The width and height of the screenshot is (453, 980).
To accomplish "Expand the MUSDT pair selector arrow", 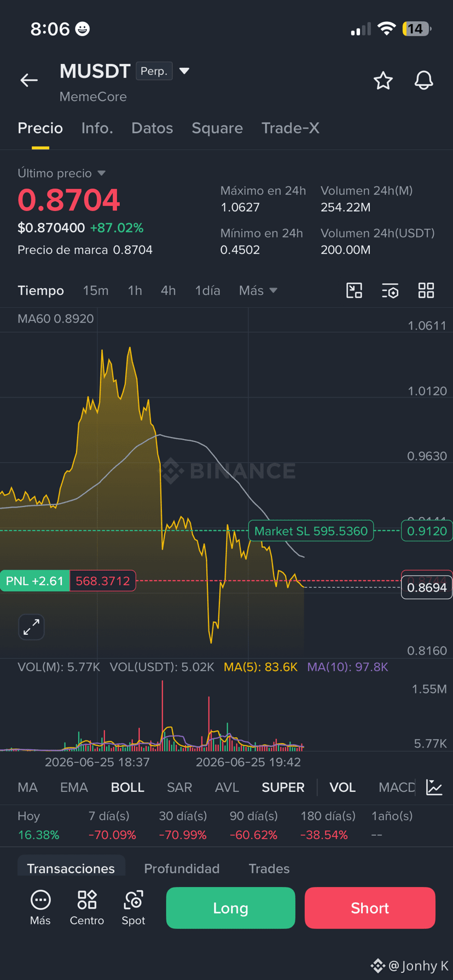I will click(184, 71).
